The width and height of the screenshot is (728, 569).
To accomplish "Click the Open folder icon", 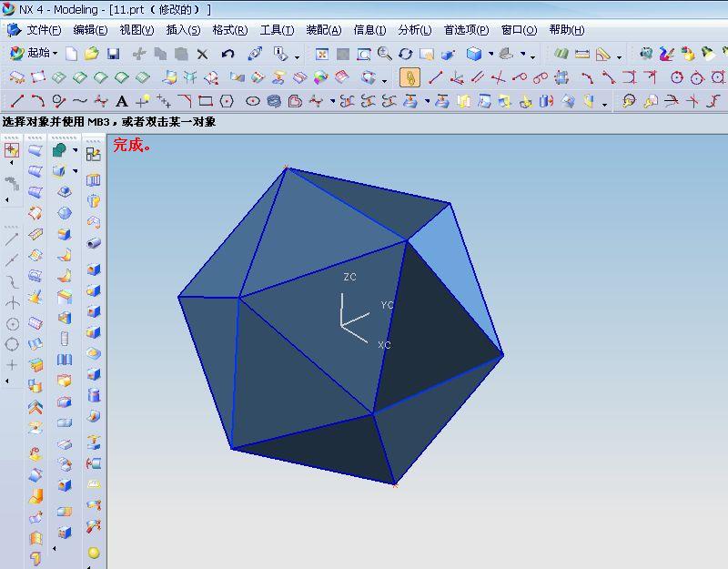I will [x=92, y=54].
